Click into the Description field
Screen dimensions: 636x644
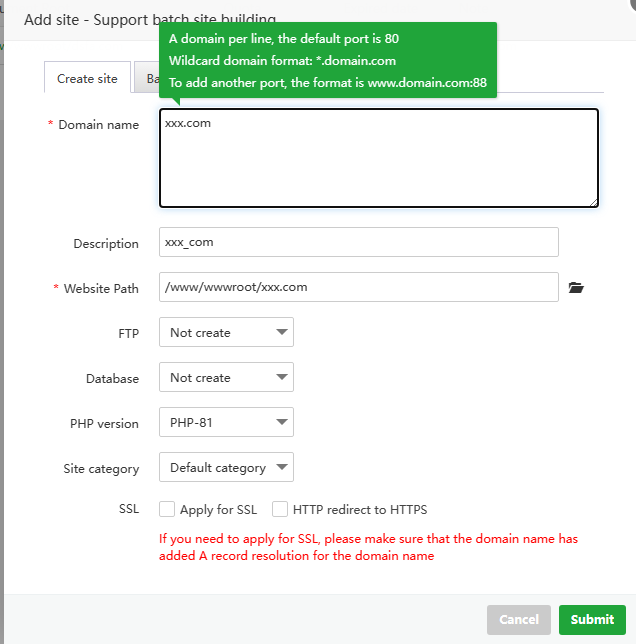point(358,242)
